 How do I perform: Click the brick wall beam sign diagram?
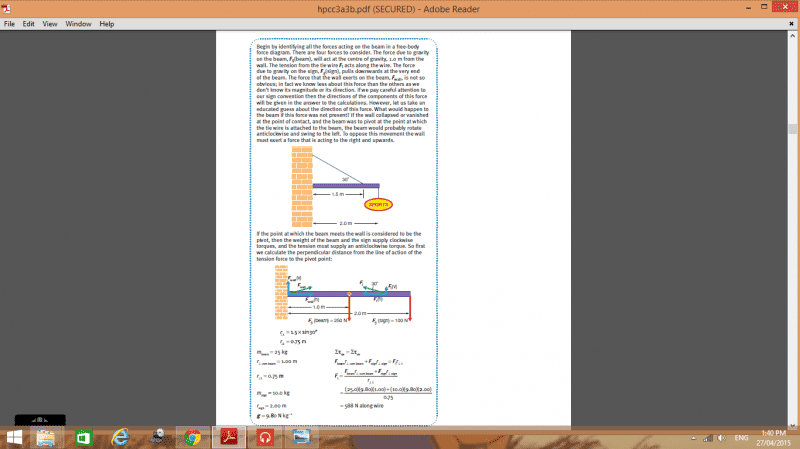pyautogui.click(x=342, y=187)
